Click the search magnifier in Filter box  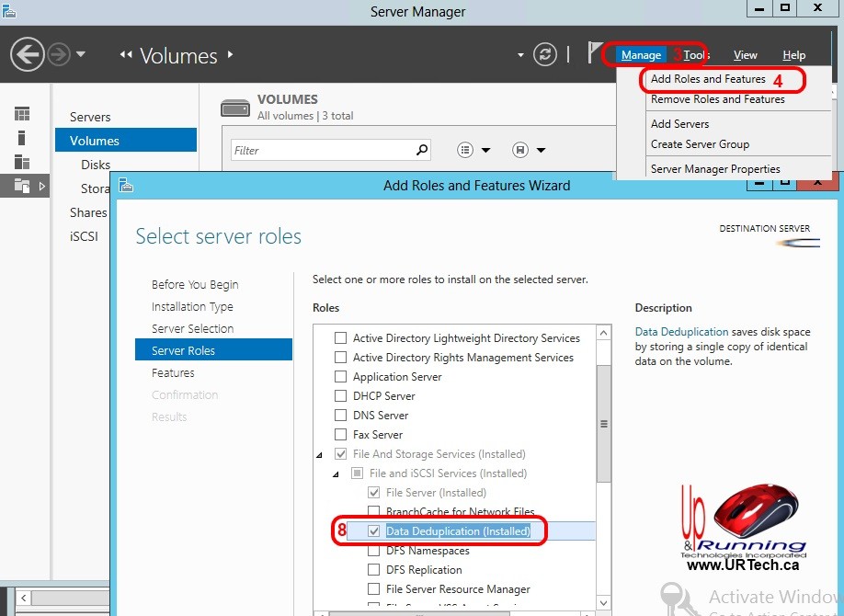point(422,150)
